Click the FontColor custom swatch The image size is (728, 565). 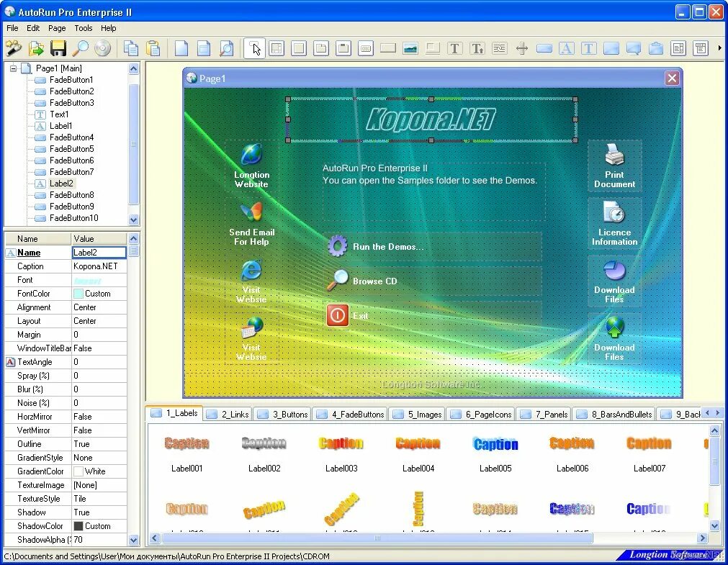point(78,294)
